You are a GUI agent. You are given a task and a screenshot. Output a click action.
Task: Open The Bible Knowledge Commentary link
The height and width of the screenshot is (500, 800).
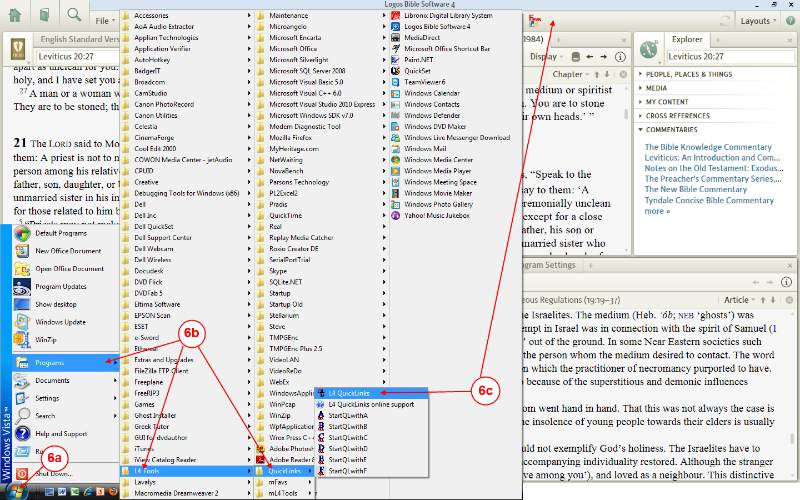click(708, 147)
